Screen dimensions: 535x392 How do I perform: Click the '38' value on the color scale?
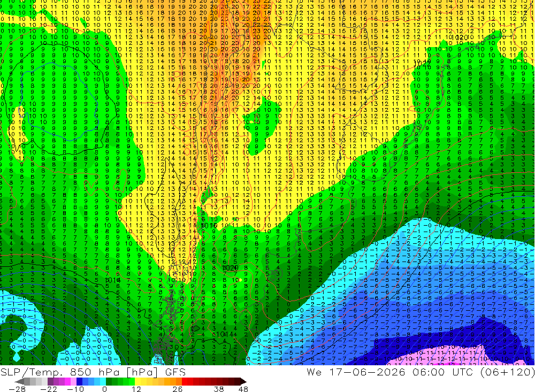[219, 389]
